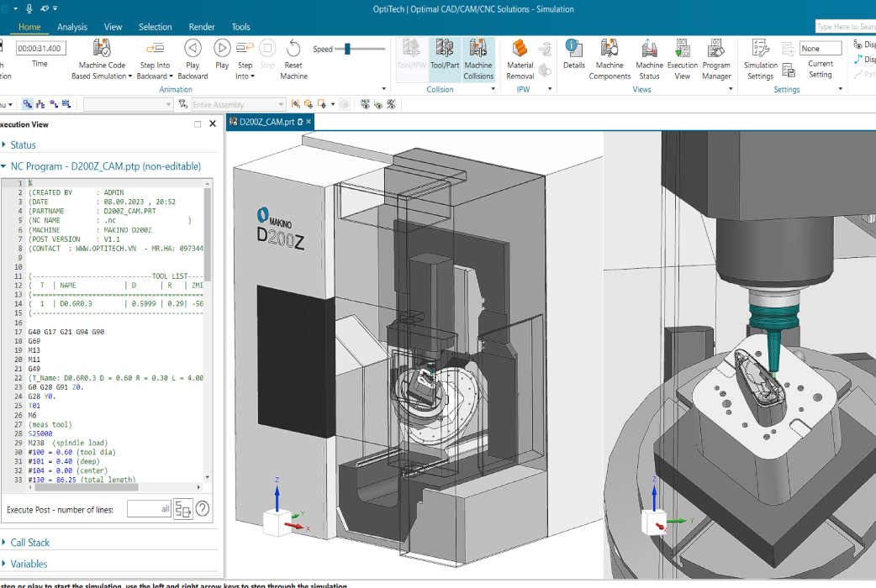Open the Machine Components view
This screenshot has height=588, width=876.
tap(610, 60)
